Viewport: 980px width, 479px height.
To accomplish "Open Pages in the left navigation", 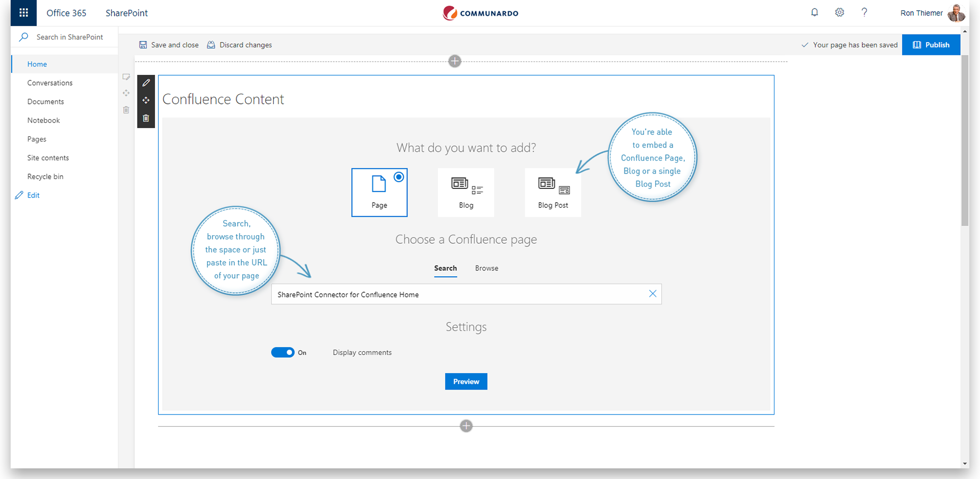I will tap(37, 139).
